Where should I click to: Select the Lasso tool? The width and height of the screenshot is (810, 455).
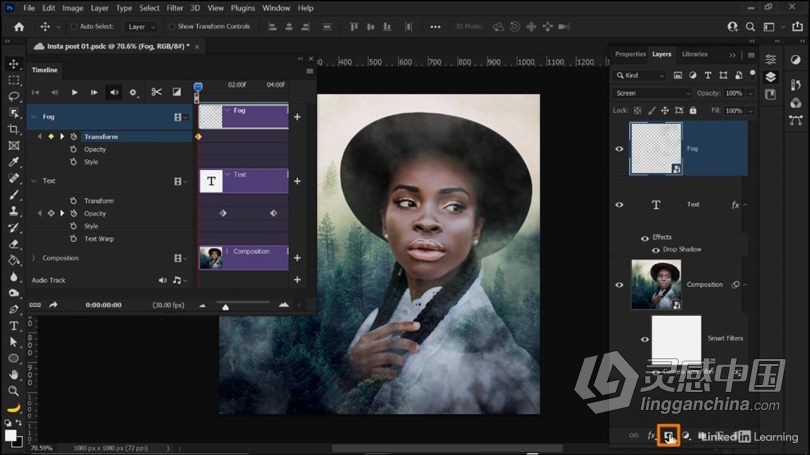point(14,96)
